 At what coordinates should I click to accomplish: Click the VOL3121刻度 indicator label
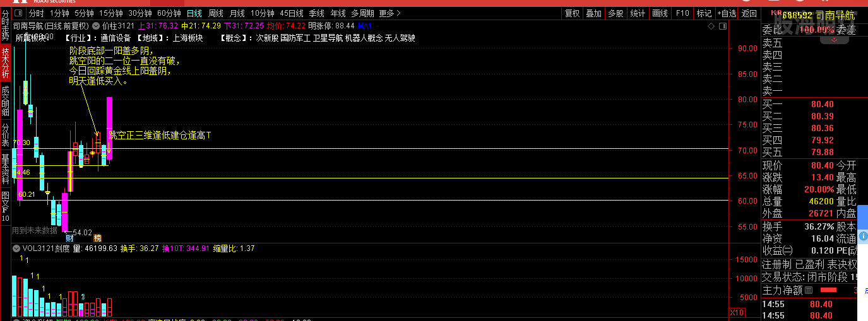pos(47,248)
